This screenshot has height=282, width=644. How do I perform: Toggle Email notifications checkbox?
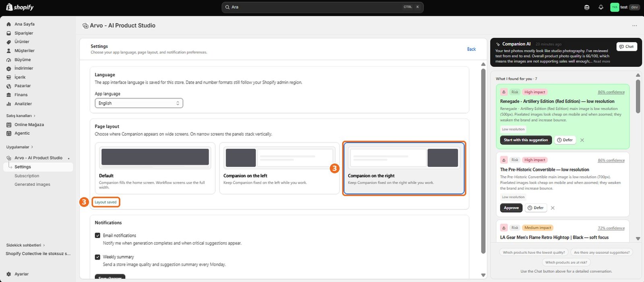click(x=97, y=235)
